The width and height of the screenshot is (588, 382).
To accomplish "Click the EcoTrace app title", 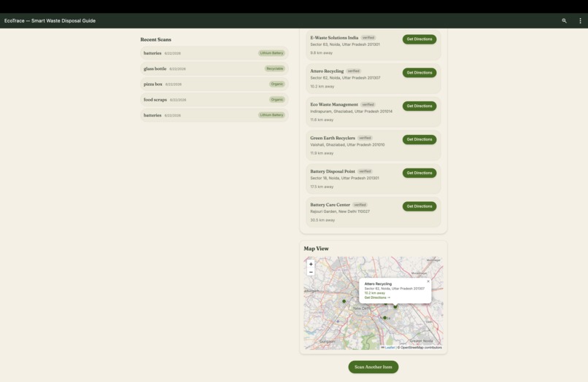I will [x=50, y=21].
